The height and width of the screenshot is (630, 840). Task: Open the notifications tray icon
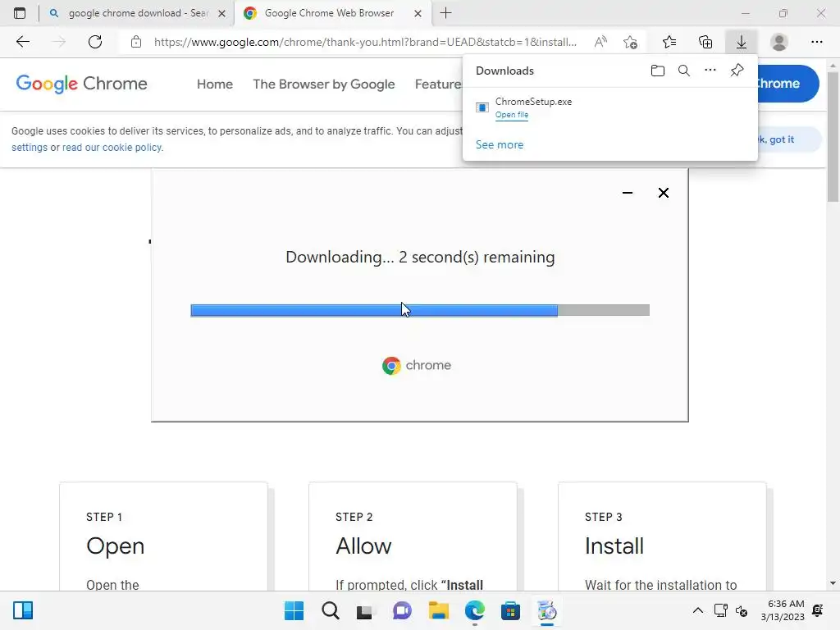[x=818, y=610]
